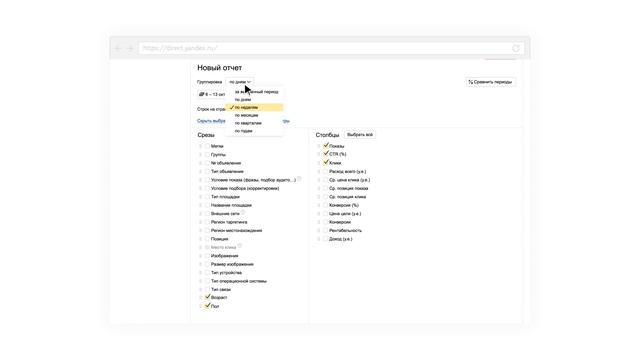The width and height of the screenshot is (640, 360).
Task: Check the Внешние сети checkbox
Action: 207,213
